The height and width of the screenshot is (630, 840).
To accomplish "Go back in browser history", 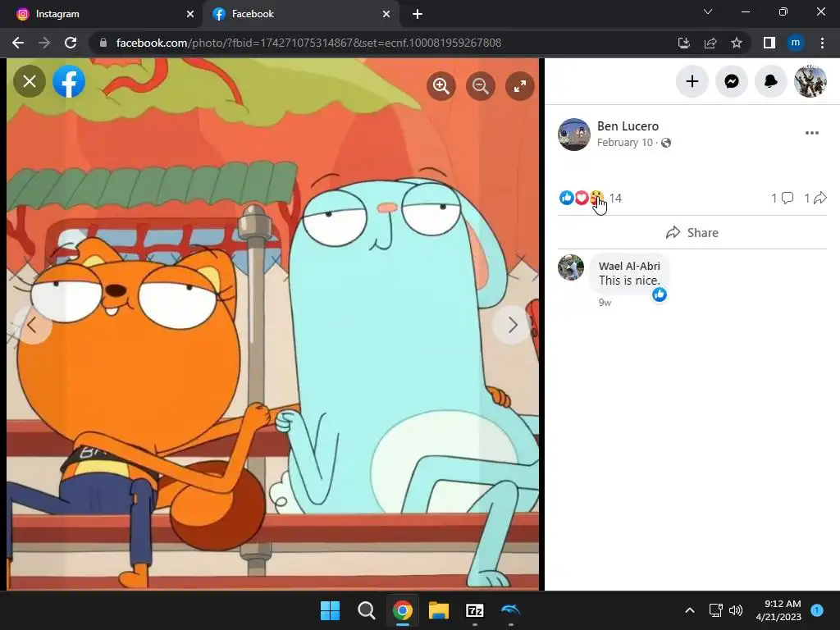I will (18, 43).
